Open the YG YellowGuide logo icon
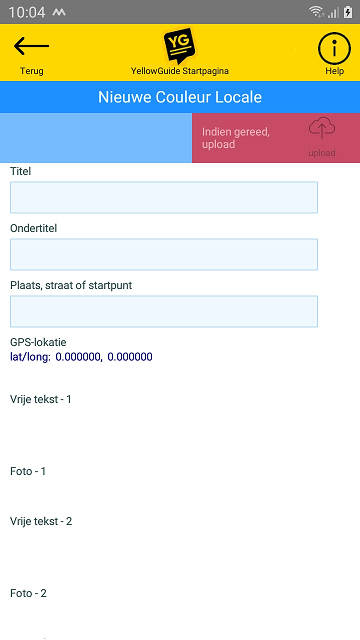Viewport: 360px width, 640px height. coord(180,46)
